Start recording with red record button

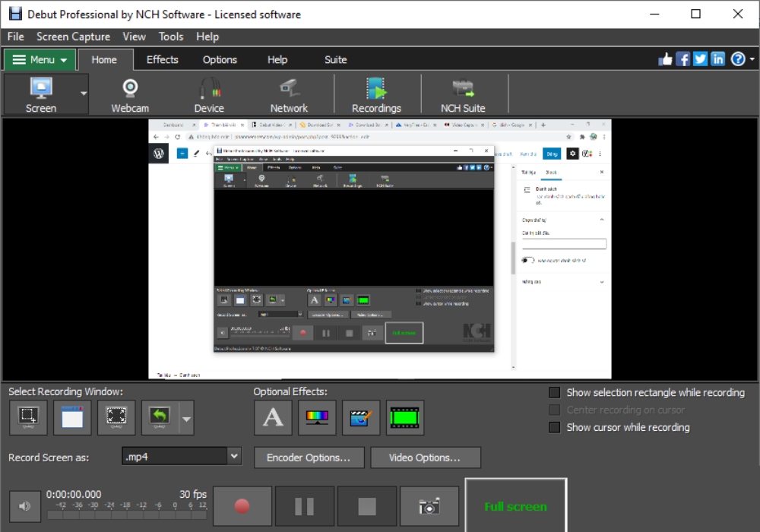242,506
